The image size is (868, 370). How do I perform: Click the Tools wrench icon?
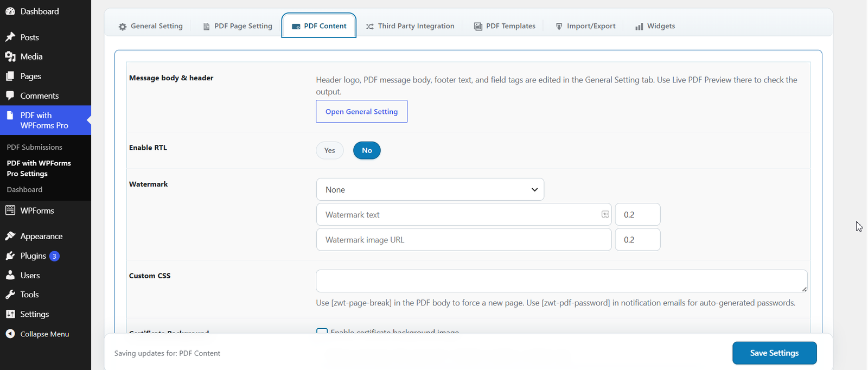[10, 295]
